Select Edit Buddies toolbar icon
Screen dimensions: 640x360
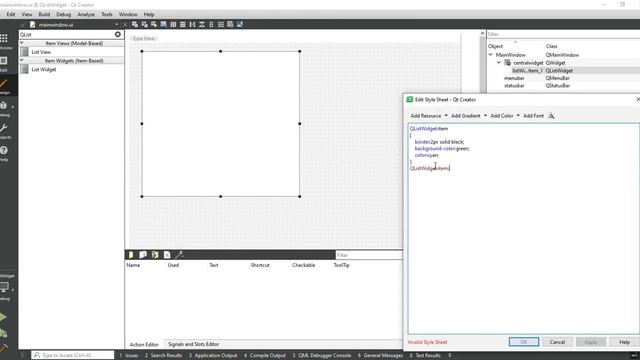pos(154,24)
